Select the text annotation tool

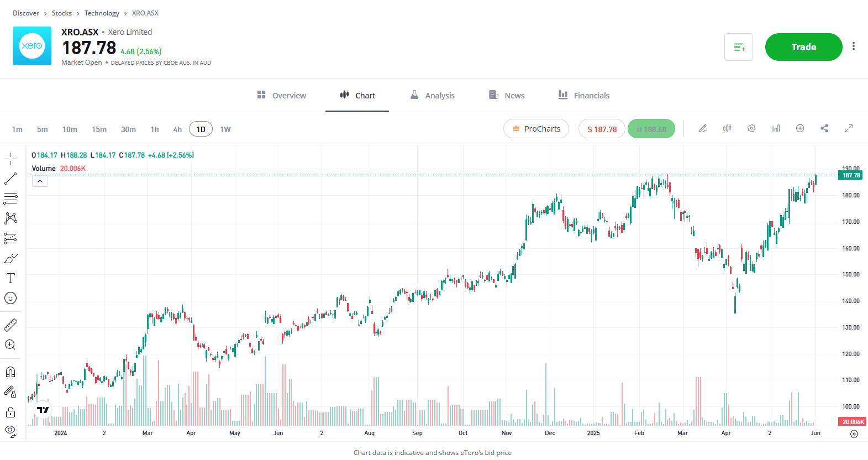pos(10,278)
